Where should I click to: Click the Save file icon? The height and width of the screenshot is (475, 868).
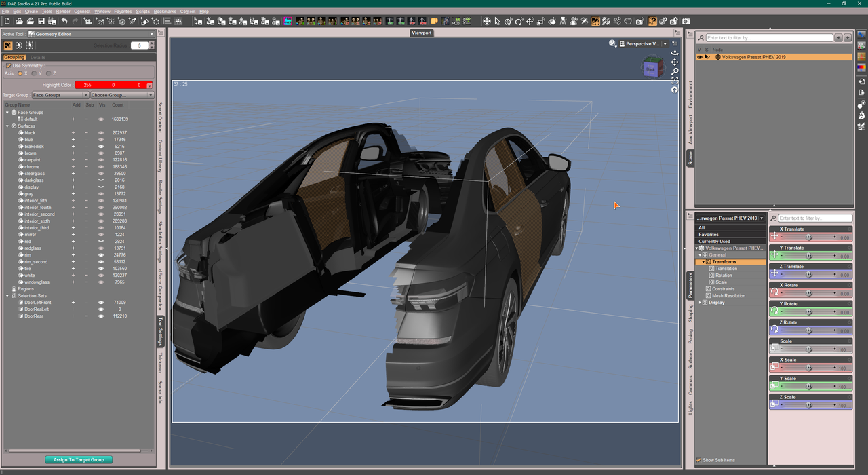[x=41, y=22]
